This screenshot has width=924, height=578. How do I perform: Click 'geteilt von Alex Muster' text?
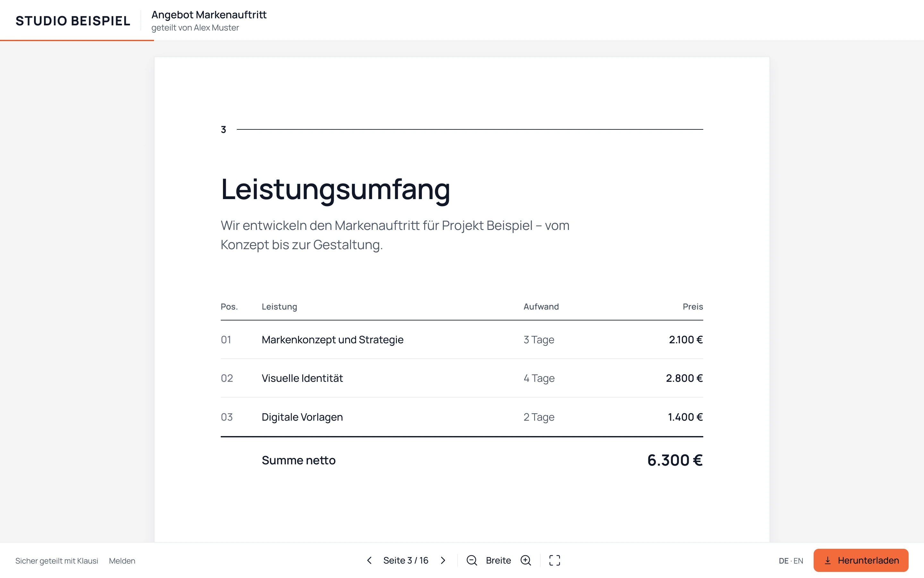click(x=195, y=28)
